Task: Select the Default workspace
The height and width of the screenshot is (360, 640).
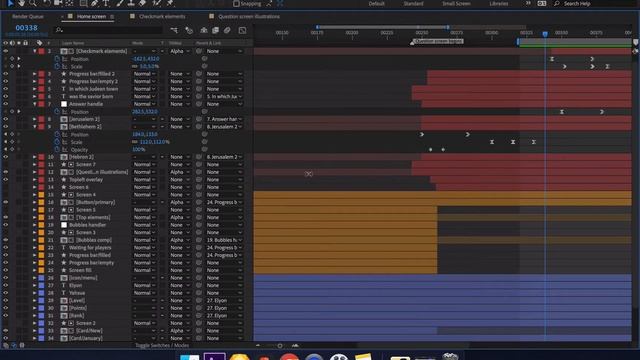Action: 376,4
